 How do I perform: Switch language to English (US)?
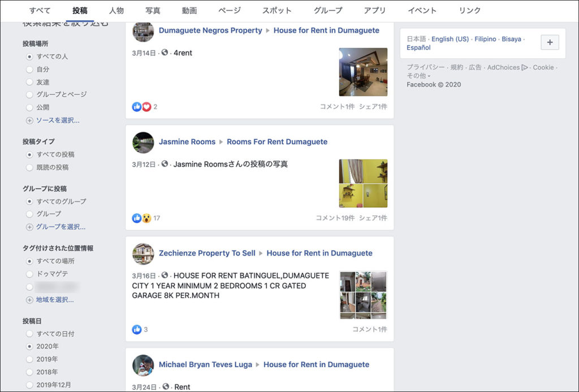[450, 39]
